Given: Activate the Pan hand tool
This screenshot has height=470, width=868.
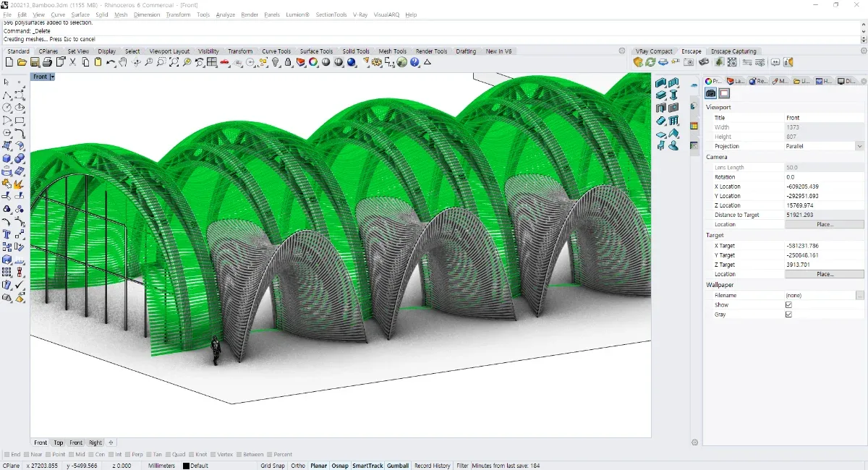Looking at the screenshot, I should coord(123,63).
